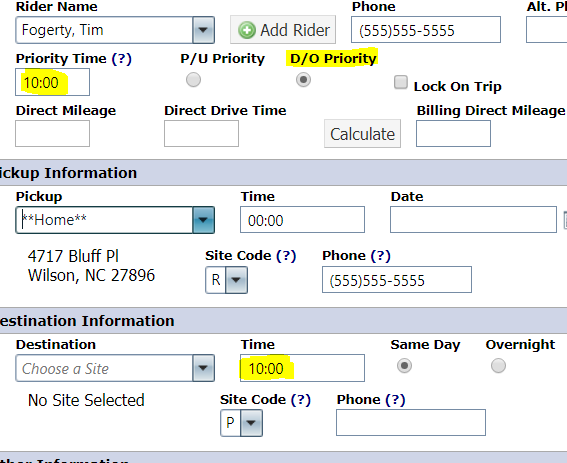Open the pickup Site Code help link
Viewport: 567px width, 463px height.
[286, 256]
